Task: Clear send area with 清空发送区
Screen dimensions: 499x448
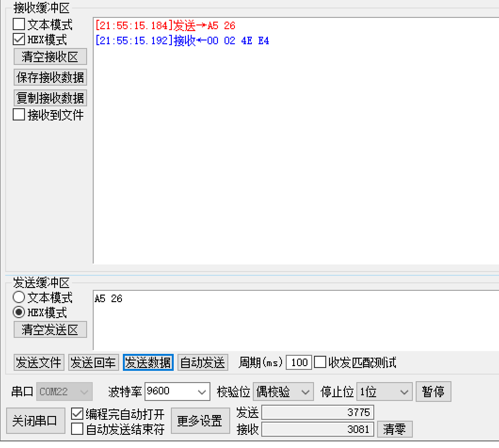Action: (50, 329)
